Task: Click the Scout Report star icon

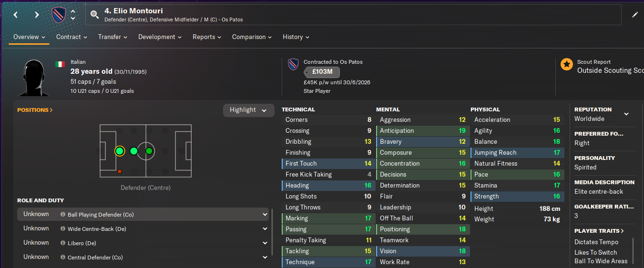Action: (566, 64)
